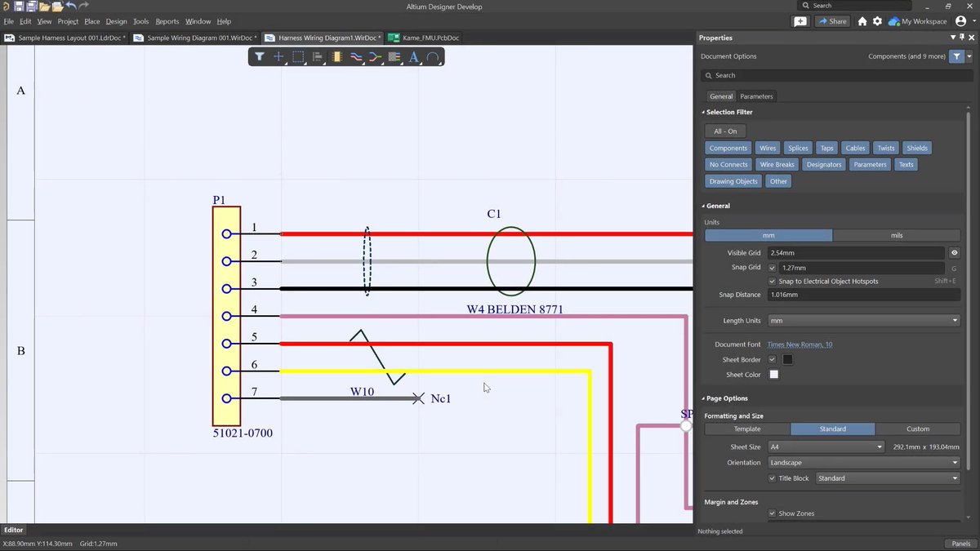Open the Design menu
This screenshot has width=980, height=551.
(x=116, y=21)
